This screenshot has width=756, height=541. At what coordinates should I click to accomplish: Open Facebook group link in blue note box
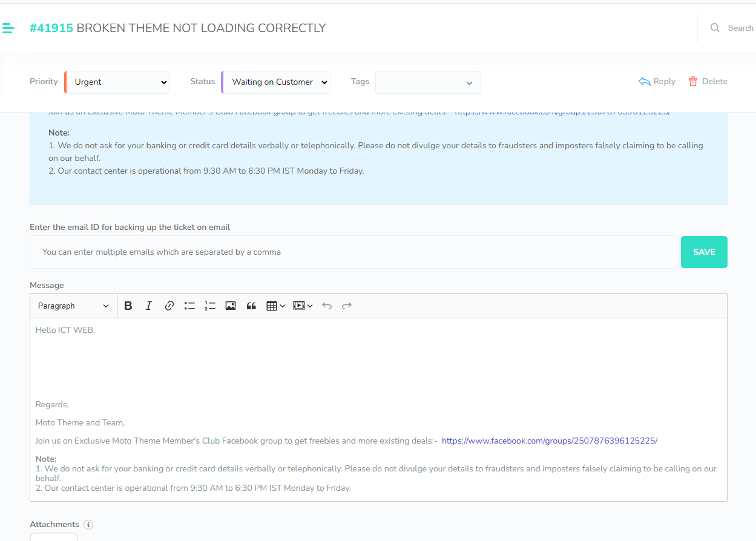(x=562, y=113)
